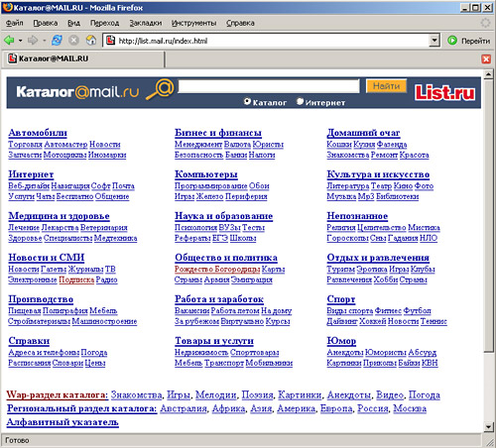Open the Forward history dropdown arrow
Image resolution: width=496 pixels, height=448 pixels.
point(45,41)
